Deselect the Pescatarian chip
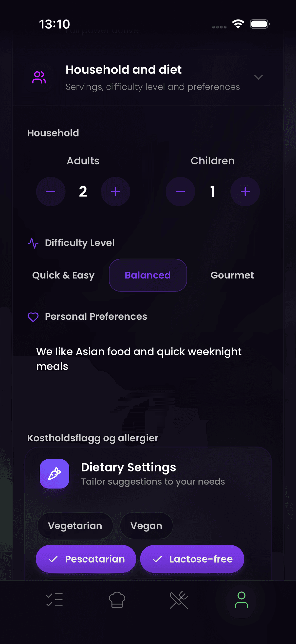This screenshot has height=644, width=296. (86, 559)
